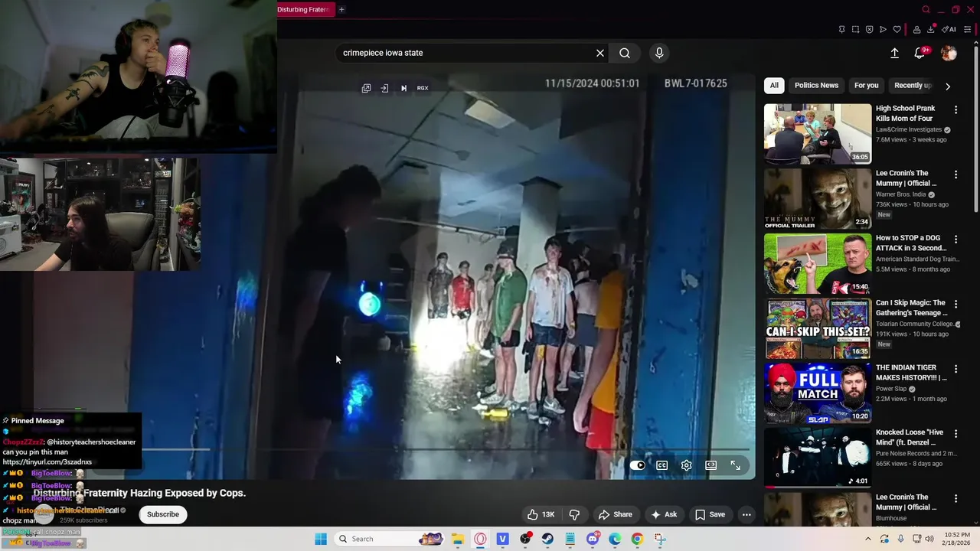Screen dimensions: 980x551
Task: Search browser tabs with the magnifier
Action: pyautogui.click(x=926, y=9)
